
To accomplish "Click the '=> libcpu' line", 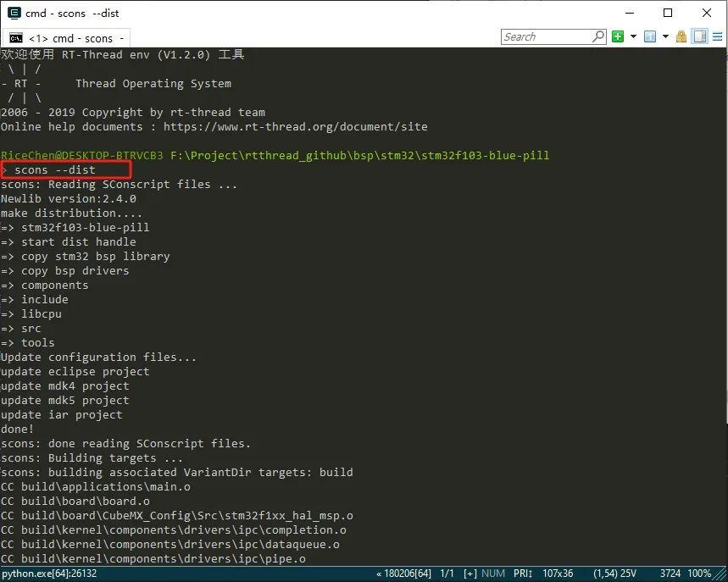I will click(x=31, y=313).
